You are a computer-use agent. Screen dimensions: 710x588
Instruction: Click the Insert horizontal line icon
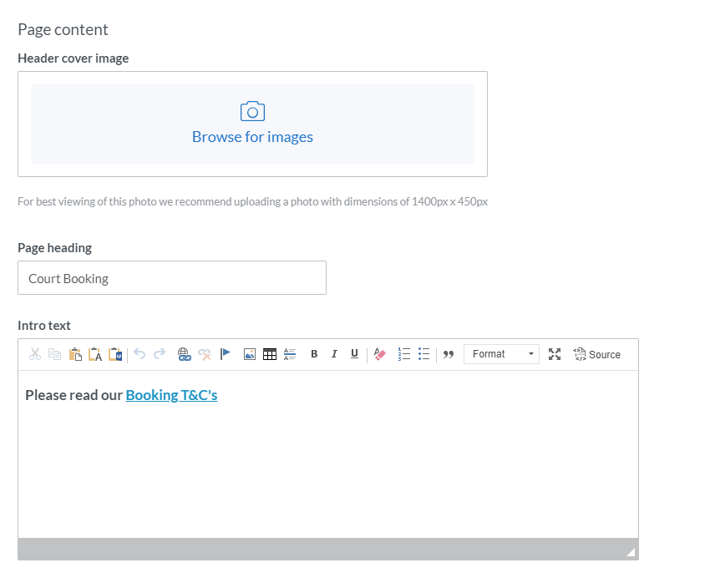click(290, 354)
